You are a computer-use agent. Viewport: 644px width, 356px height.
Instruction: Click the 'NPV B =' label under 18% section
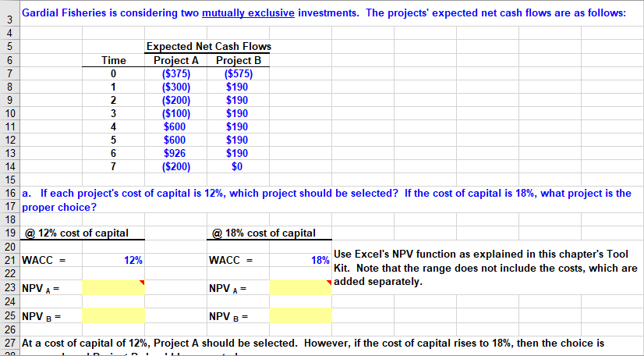pos(228,316)
